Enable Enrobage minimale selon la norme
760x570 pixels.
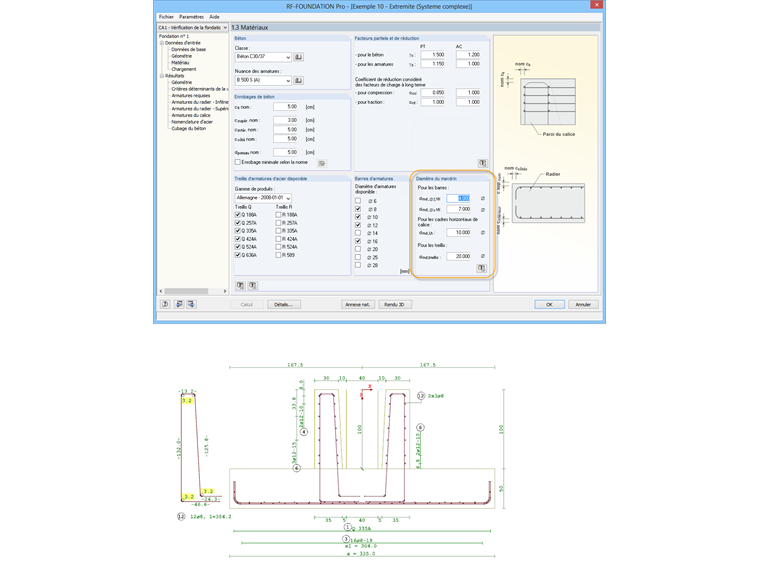[x=238, y=162]
